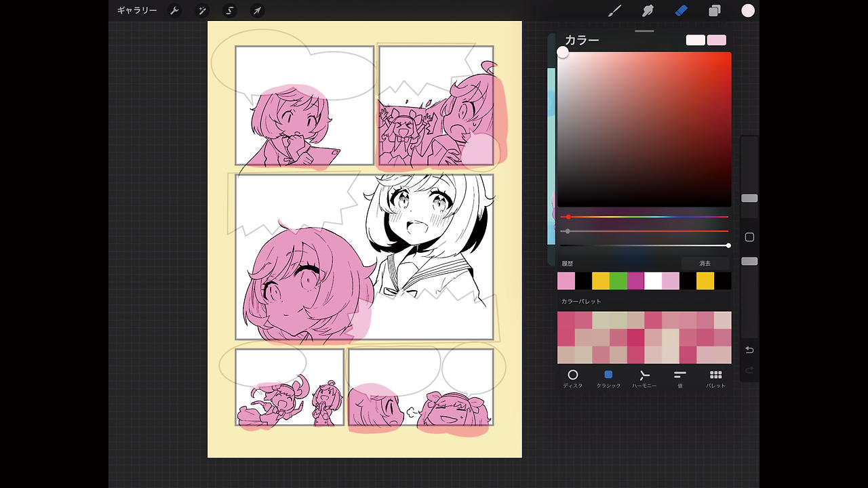Pick the magenta swatch in color history
Screen dimensions: 868x488
635,281
